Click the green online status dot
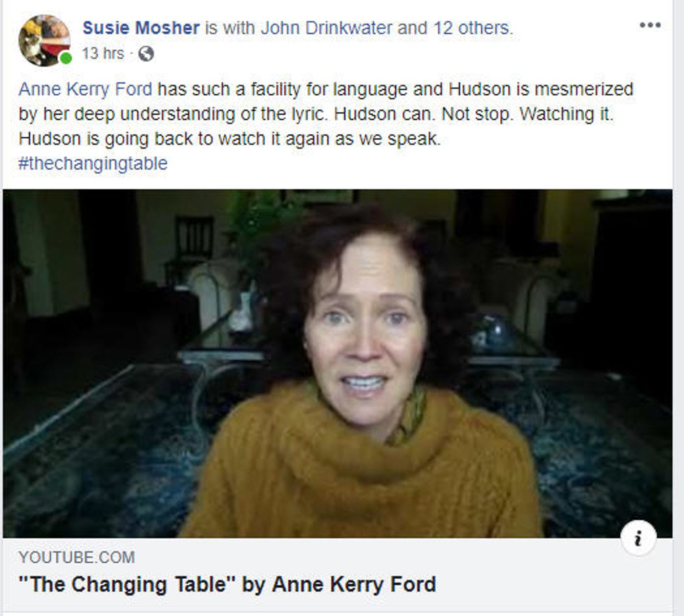The height and width of the screenshot is (616, 684). (x=66, y=58)
